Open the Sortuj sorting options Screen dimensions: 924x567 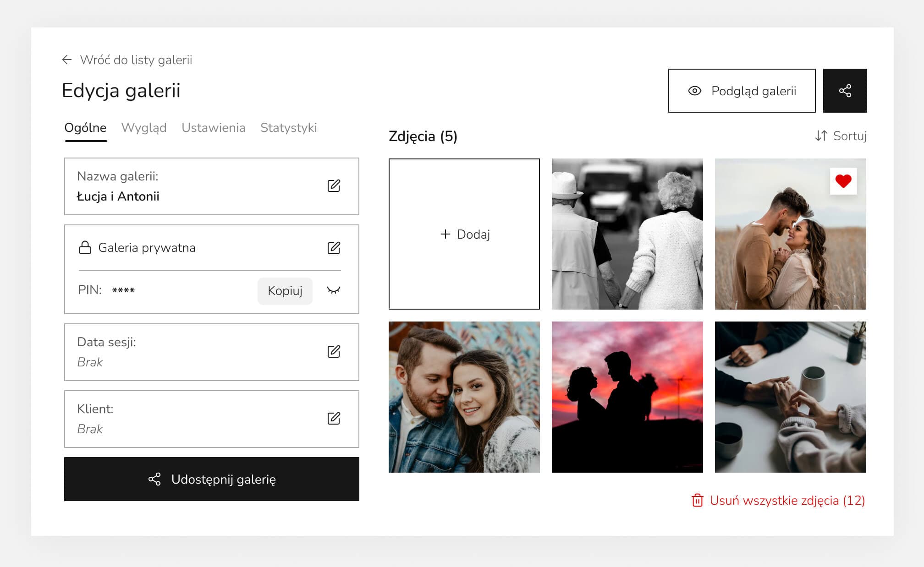(841, 136)
